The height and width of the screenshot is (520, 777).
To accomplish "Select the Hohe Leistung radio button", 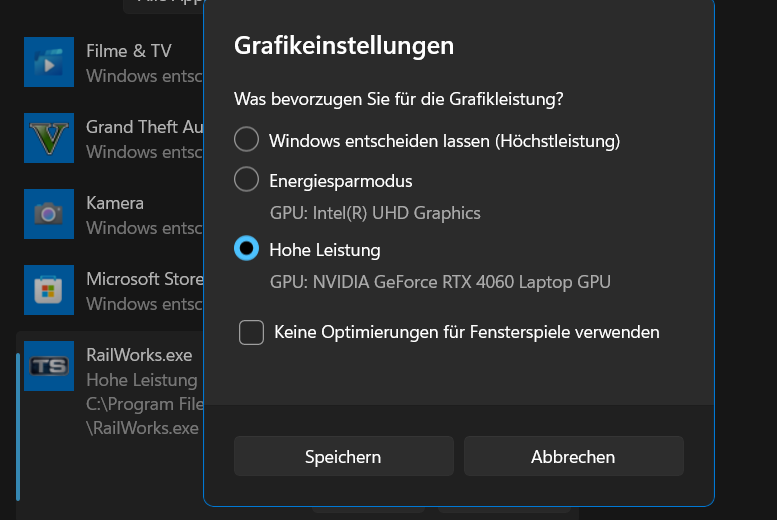I will coord(246,249).
